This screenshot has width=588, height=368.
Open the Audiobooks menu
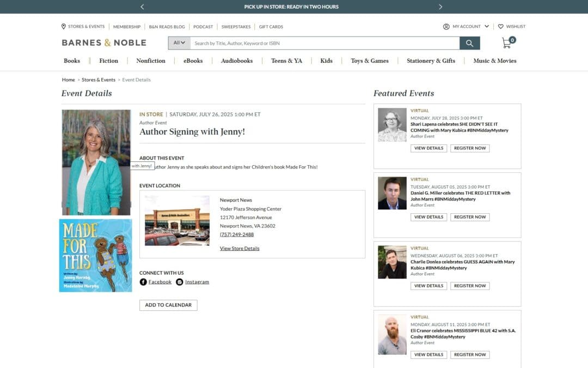(x=237, y=61)
